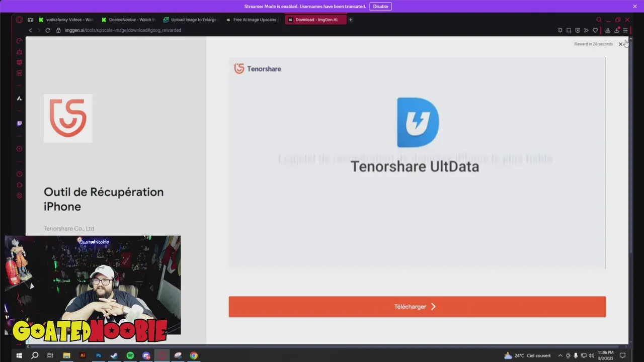644x362 pixels.
Task: Expand the system tray hidden icons chevron
Action: coord(560,355)
